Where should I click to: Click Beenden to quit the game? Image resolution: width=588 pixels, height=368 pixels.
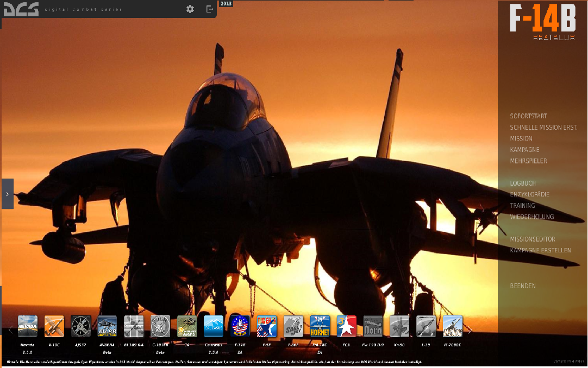click(x=523, y=286)
